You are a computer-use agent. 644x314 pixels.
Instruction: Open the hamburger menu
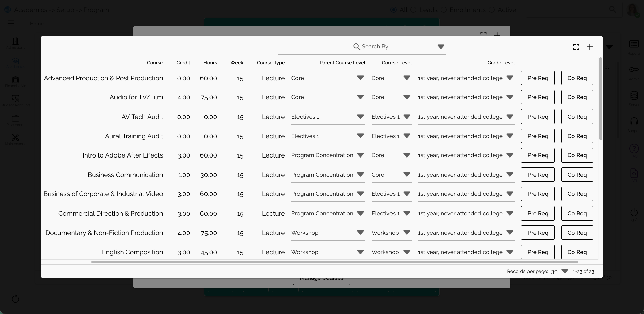11,24
